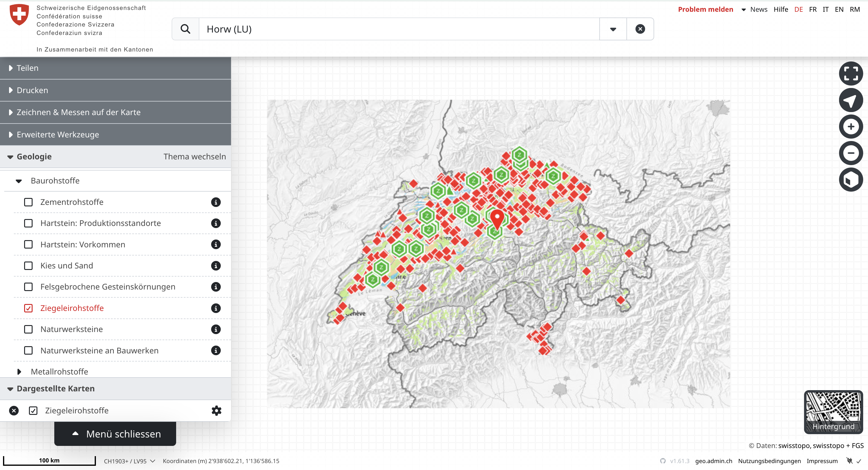
Task: Click the search magnifier icon
Action: coord(185,29)
